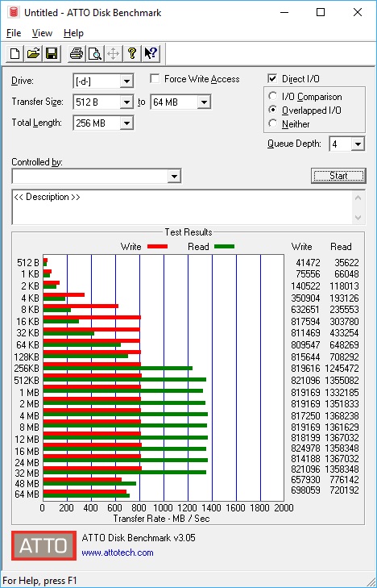Select the Neither radio button
The height and width of the screenshot is (588, 377).
coord(272,123)
